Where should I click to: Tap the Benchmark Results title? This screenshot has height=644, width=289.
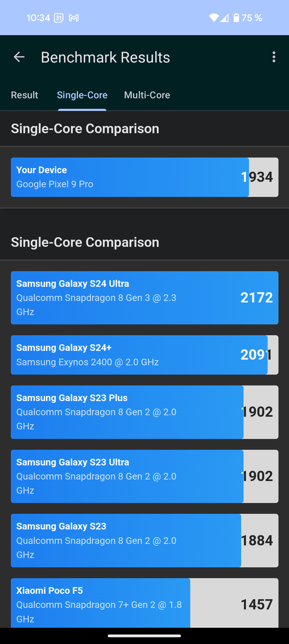pos(105,57)
